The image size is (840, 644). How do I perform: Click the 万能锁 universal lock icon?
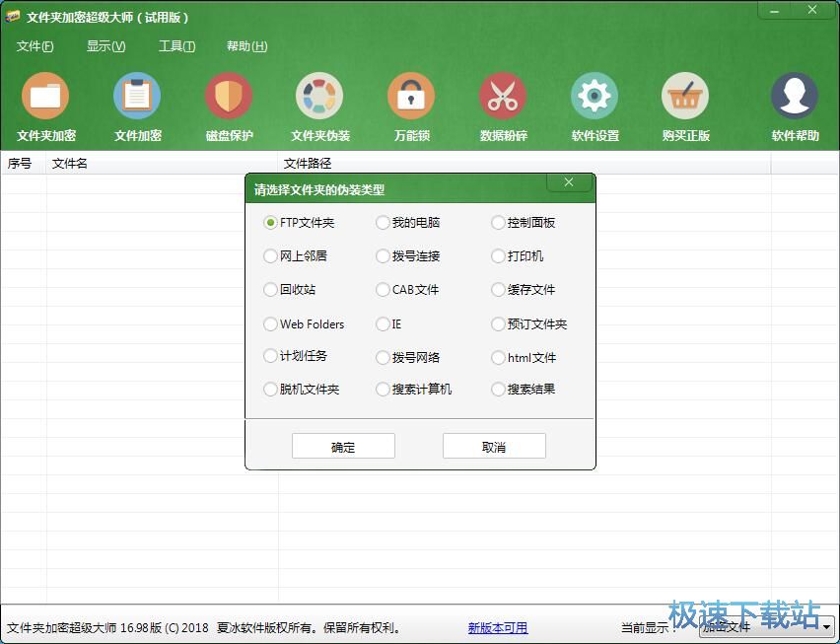coord(411,98)
